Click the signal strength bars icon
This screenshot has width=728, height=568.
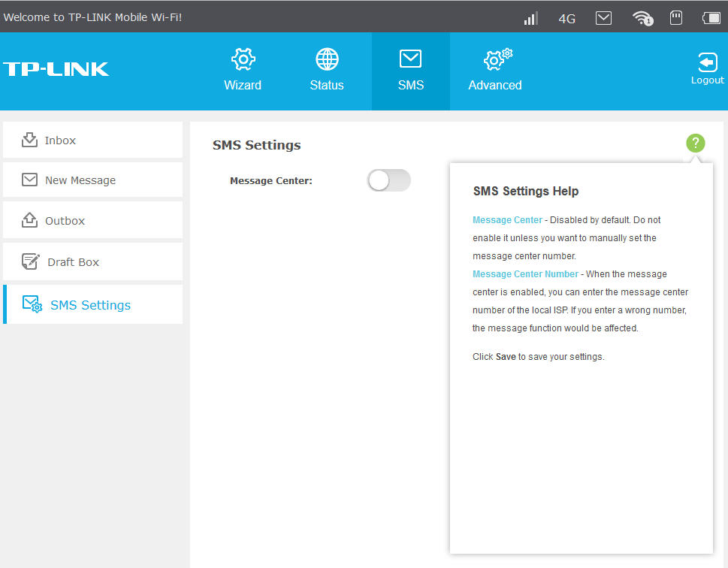pyautogui.click(x=530, y=18)
